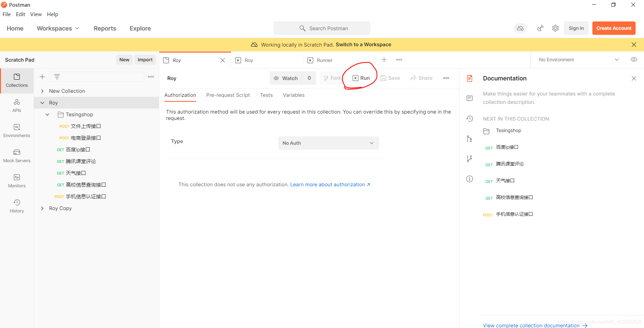Click the Import button
The width and height of the screenshot is (644, 328).
tap(145, 60)
